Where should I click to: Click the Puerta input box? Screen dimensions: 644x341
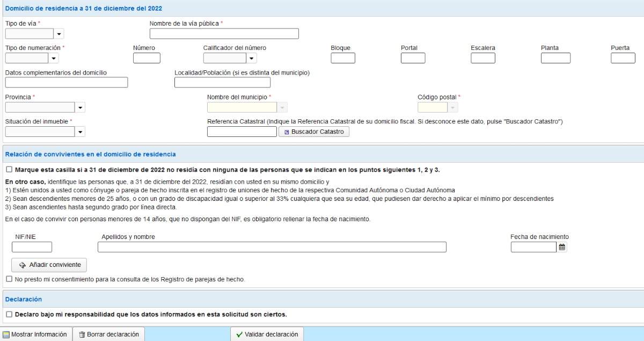[623, 58]
